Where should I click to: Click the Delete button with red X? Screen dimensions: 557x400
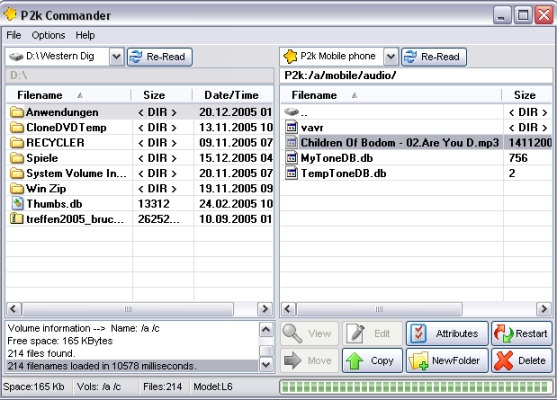tap(521, 361)
